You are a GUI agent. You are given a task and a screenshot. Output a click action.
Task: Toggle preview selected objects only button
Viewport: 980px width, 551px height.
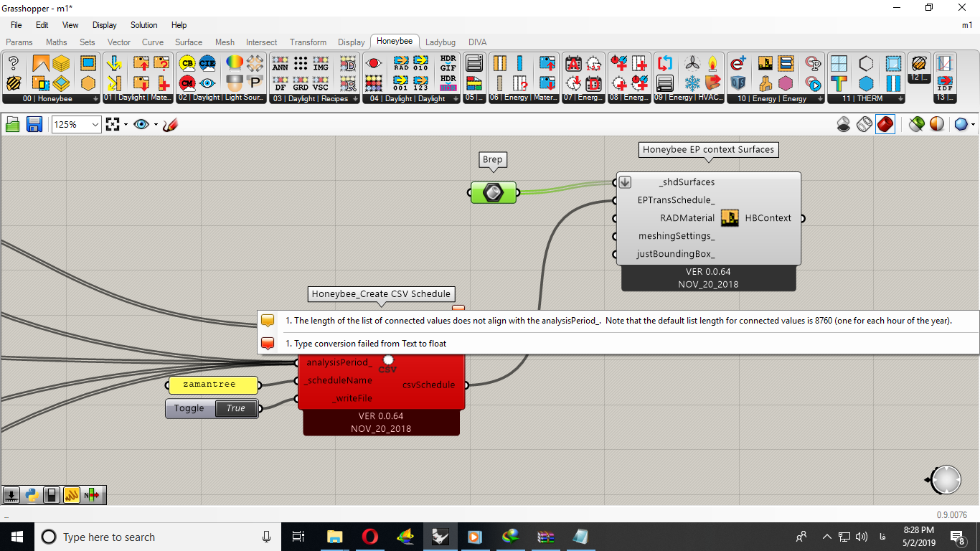click(x=916, y=124)
